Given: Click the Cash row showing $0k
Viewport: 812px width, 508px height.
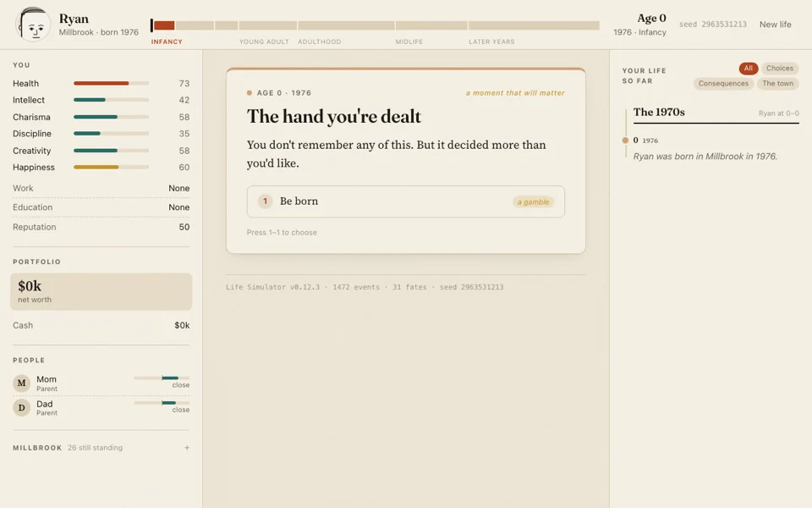Looking at the screenshot, I should 101,325.
